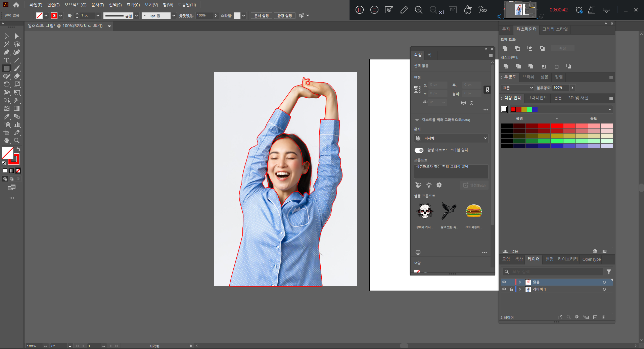Hide the 인물 layer visibility eye
Viewport: 644px width, 349px height.
coord(504,282)
